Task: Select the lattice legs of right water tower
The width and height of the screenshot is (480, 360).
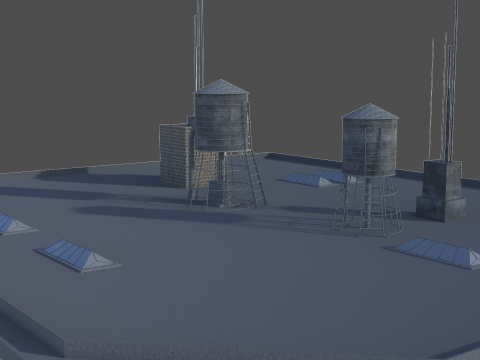Action: [x=367, y=206]
